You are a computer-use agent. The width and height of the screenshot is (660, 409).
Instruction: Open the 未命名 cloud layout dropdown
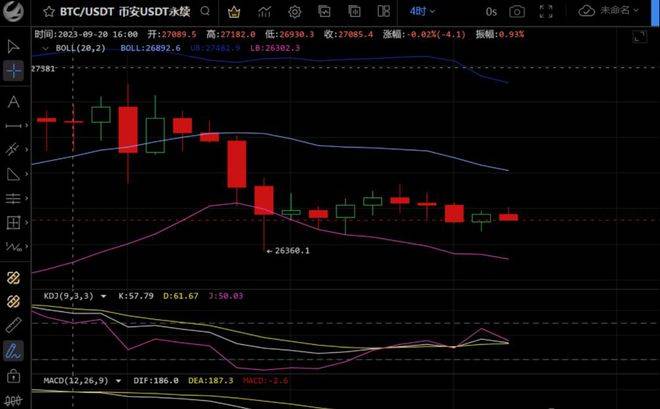(619, 11)
